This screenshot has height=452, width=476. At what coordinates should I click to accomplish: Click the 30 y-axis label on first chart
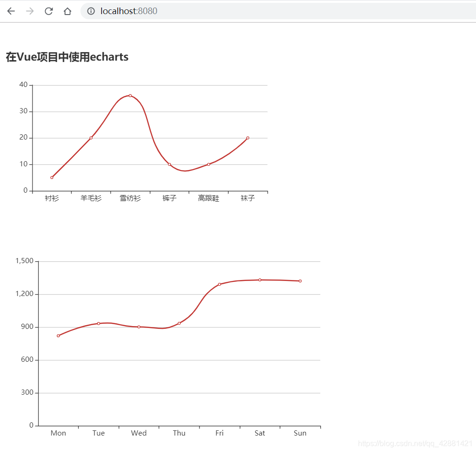pyautogui.click(x=24, y=111)
